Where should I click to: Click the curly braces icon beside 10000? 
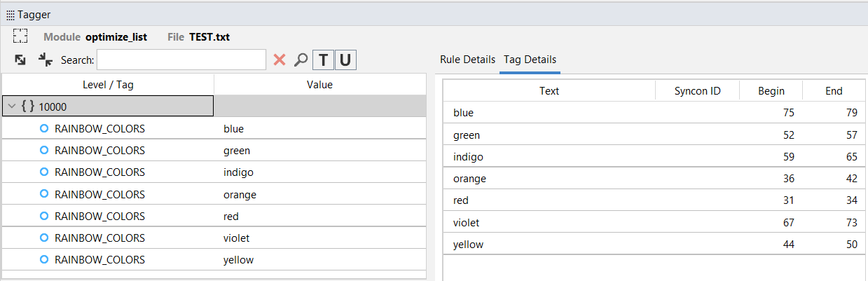pos(28,107)
